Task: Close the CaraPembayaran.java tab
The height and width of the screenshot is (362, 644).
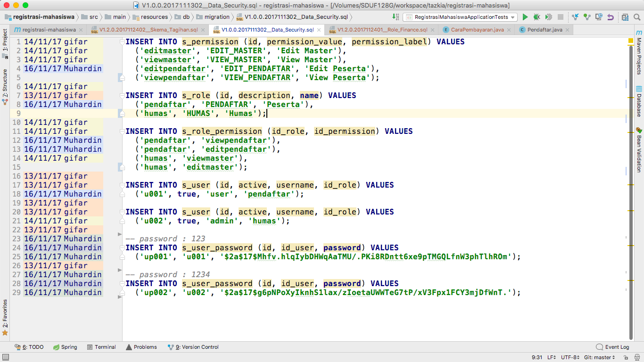Action: click(509, 30)
